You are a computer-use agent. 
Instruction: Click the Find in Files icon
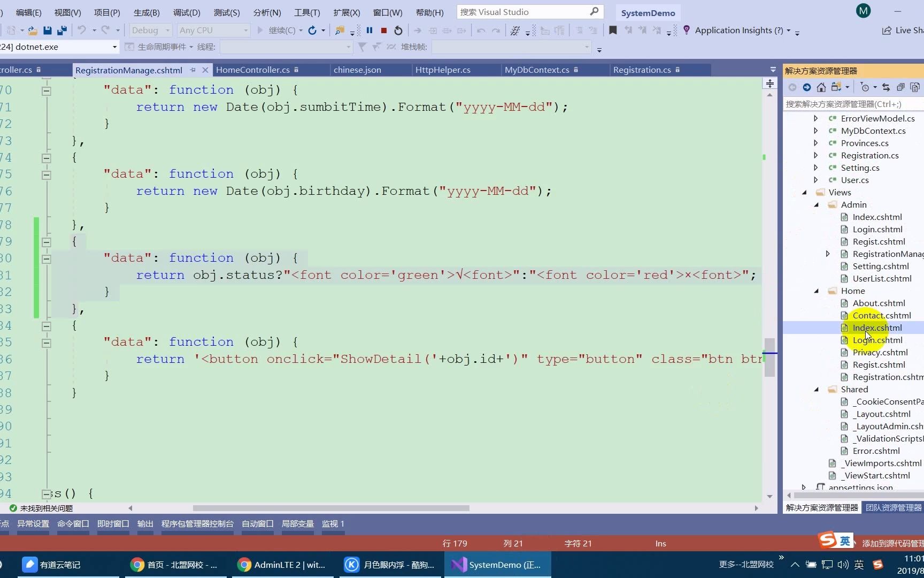pyautogui.click(x=340, y=31)
